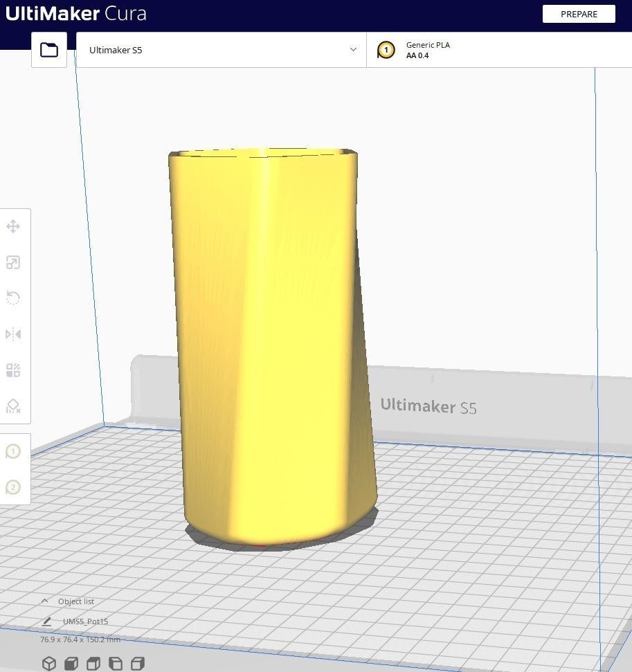
Task: Collapse the Object list chevron
Action: click(44, 601)
